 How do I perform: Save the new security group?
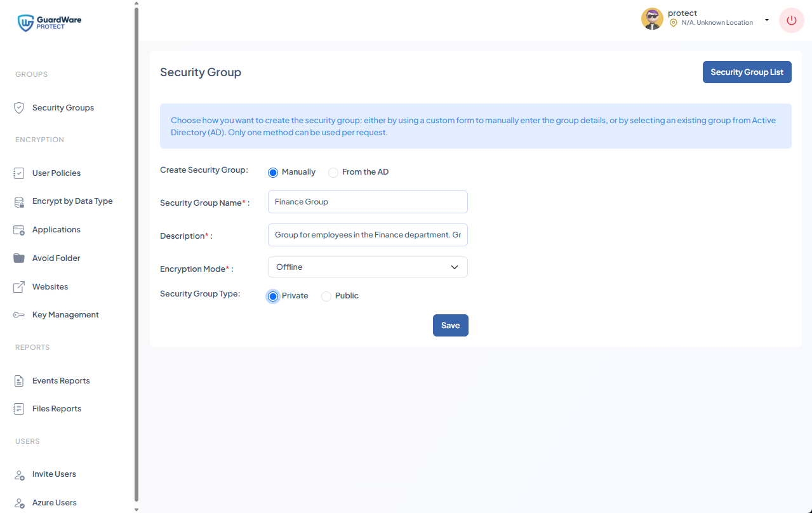pos(450,325)
